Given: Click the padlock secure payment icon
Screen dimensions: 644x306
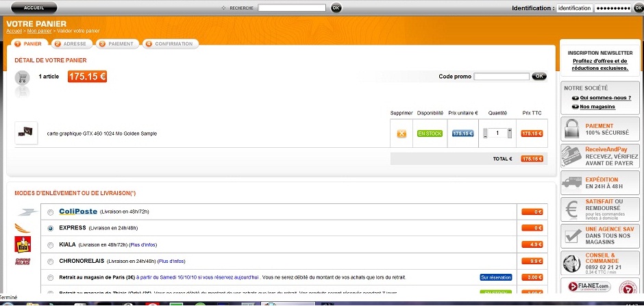Looking at the screenshot, I should [572, 129].
